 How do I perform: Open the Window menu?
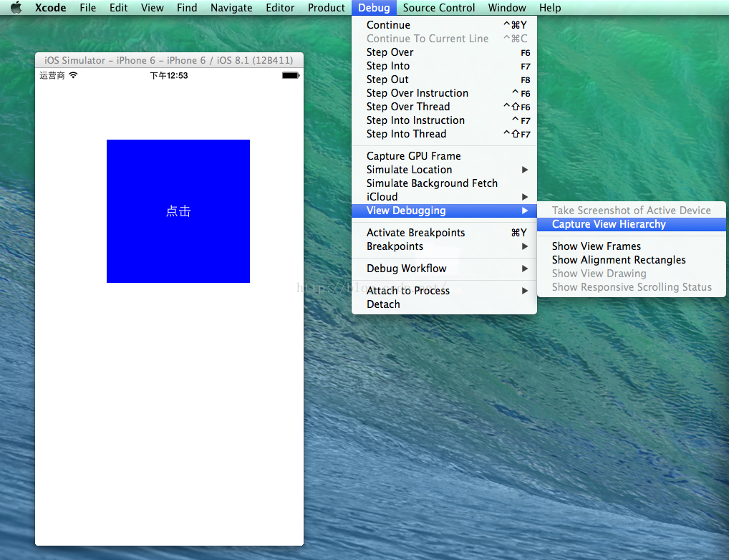[507, 7]
